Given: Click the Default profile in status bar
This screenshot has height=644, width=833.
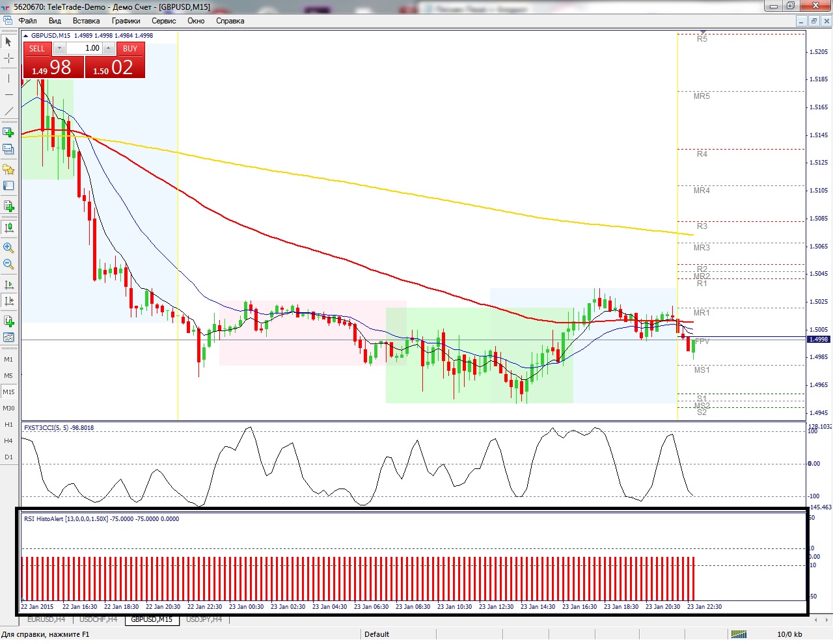Looking at the screenshot, I should pyautogui.click(x=377, y=634).
